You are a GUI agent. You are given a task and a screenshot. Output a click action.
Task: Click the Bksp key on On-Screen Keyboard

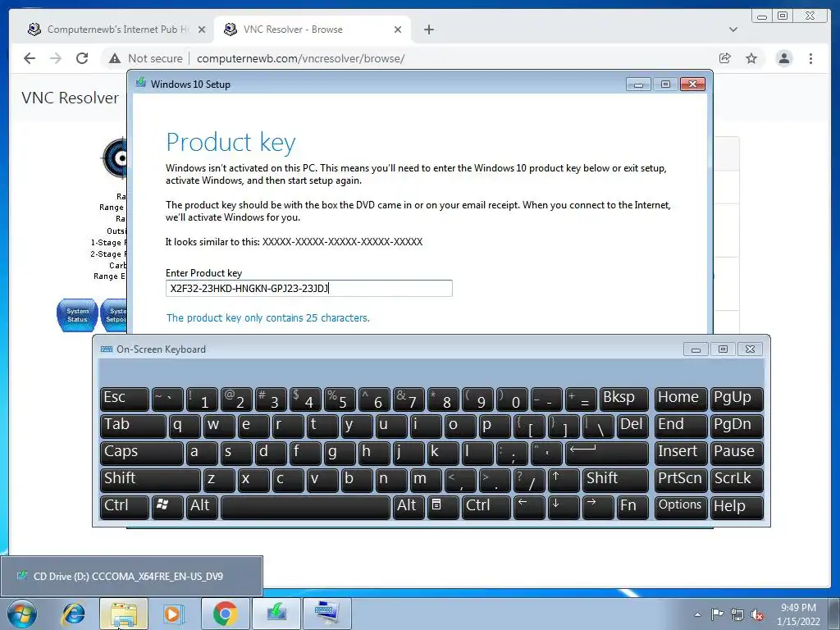(624, 399)
